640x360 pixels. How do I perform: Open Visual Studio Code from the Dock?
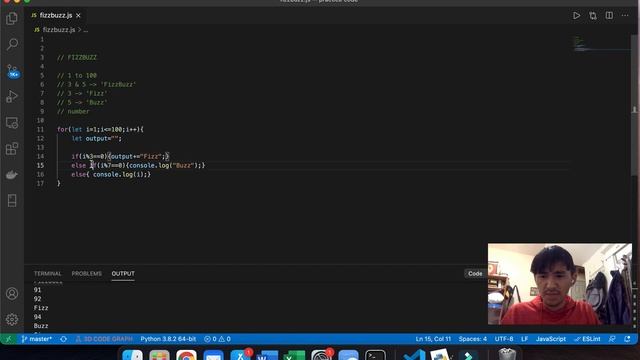pyautogui.click(x=414, y=355)
